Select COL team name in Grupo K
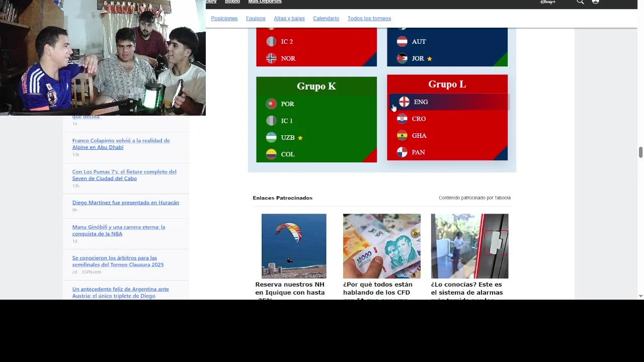The width and height of the screenshot is (644, 362). [x=288, y=154]
